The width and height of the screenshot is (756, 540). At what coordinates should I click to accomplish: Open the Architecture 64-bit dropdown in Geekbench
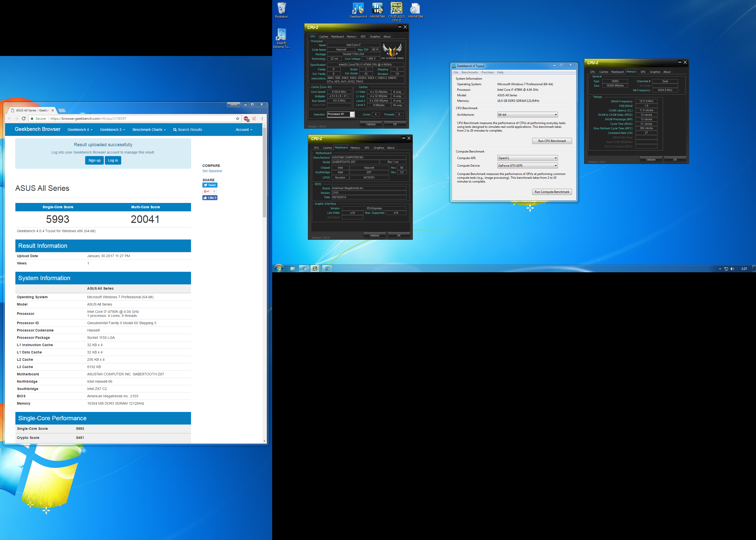tap(527, 115)
